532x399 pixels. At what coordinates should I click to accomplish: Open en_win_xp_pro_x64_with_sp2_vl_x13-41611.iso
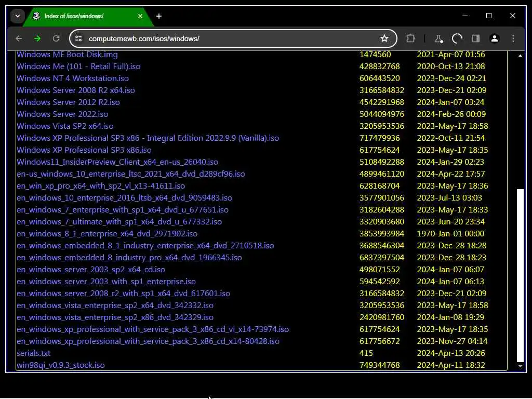(x=101, y=186)
